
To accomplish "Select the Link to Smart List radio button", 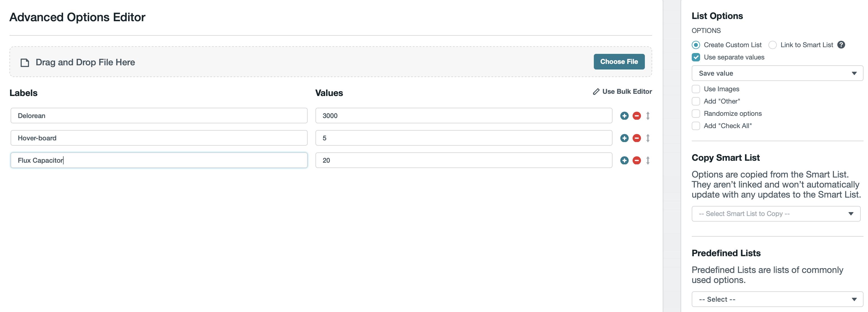I will 773,45.
